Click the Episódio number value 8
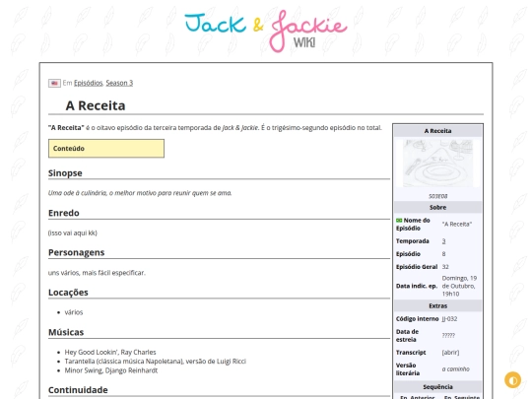532x399 pixels. click(x=443, y=254)
